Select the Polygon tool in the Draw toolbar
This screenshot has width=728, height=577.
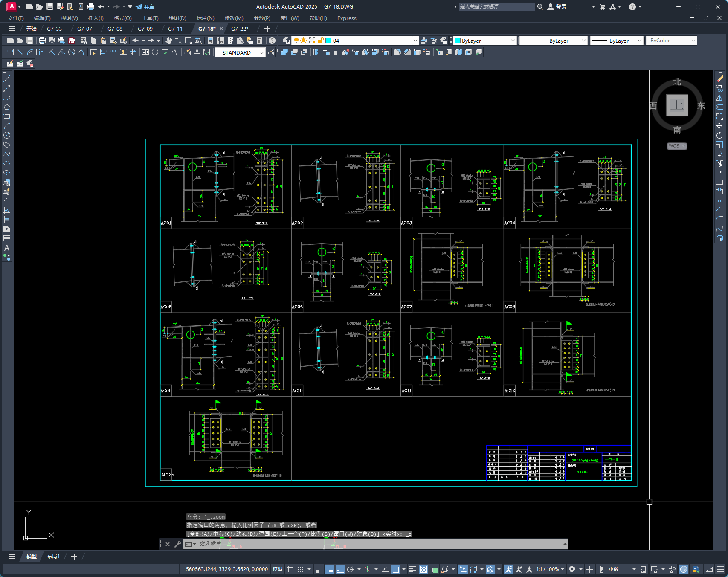pos(7,107)
